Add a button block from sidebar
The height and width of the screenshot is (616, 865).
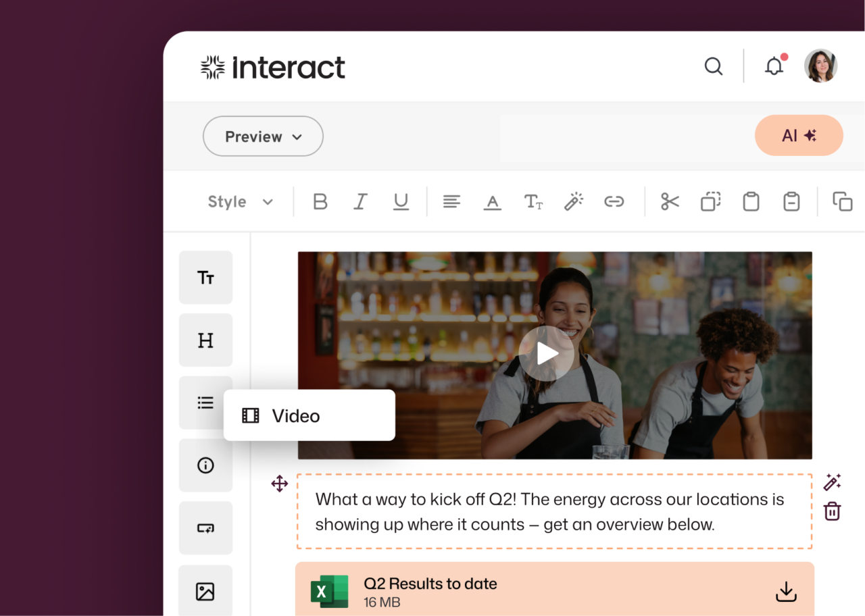click(x=205, y=528)
